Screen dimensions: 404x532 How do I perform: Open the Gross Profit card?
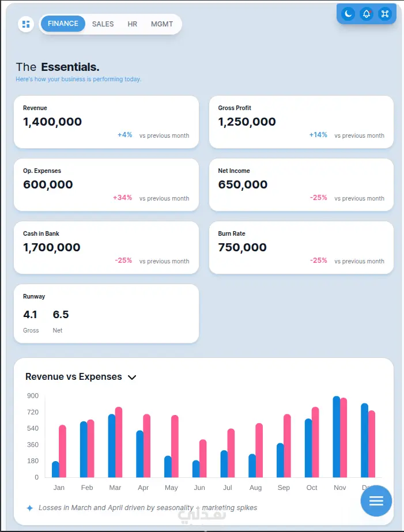coord(301,122)
